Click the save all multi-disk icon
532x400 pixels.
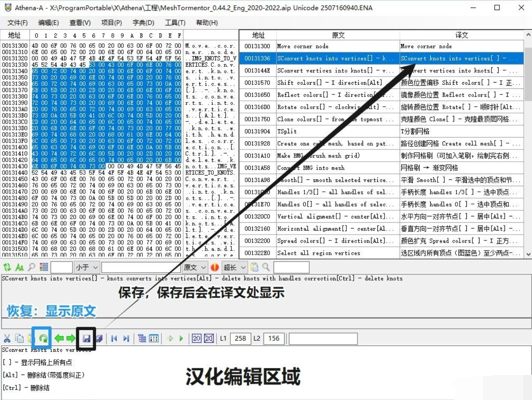99,338
